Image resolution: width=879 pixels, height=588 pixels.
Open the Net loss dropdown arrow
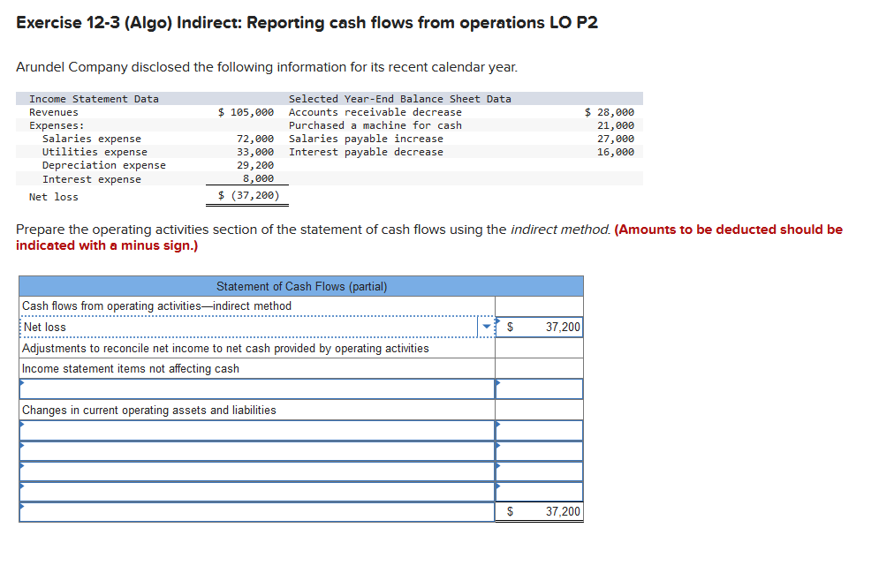click(x=487, y=327)
